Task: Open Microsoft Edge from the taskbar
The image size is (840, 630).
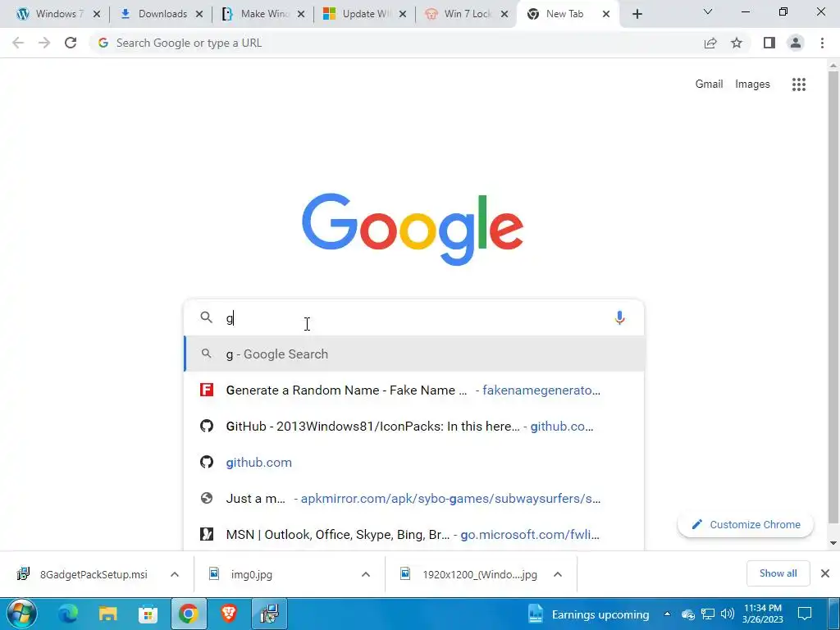Action: 68,614
